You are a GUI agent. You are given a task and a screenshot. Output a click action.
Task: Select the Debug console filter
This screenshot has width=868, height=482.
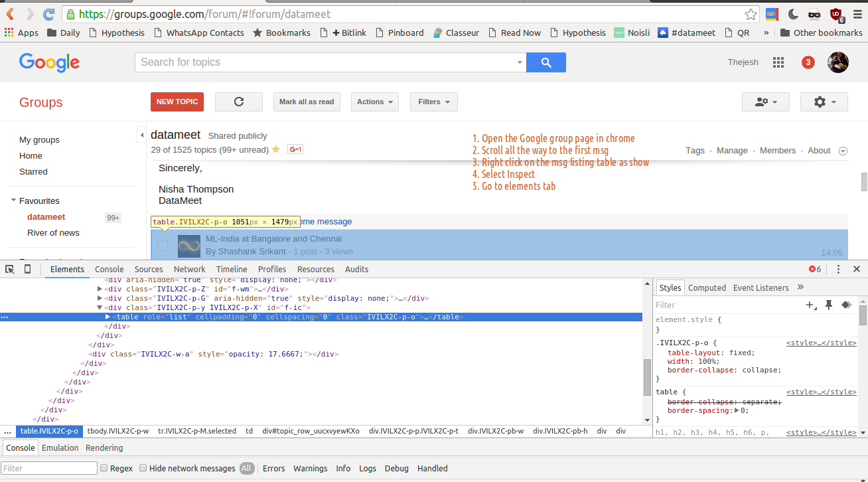click(x=397, y=468)
